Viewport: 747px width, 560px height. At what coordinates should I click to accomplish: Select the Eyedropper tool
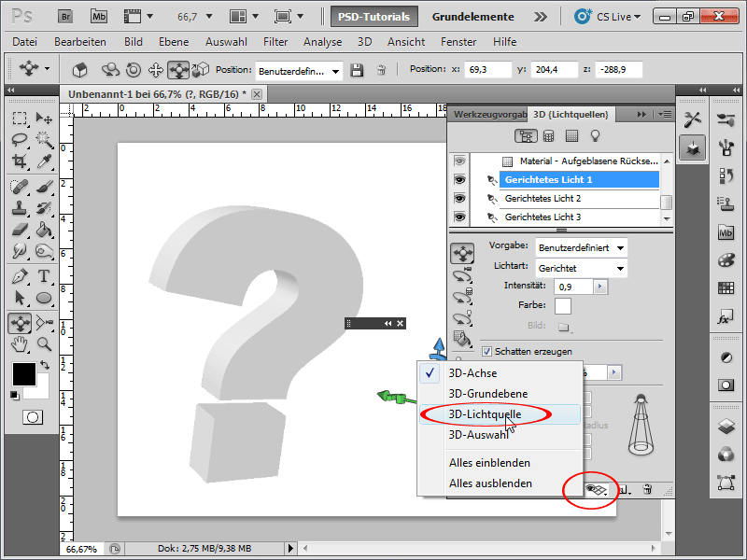[44, 161]
